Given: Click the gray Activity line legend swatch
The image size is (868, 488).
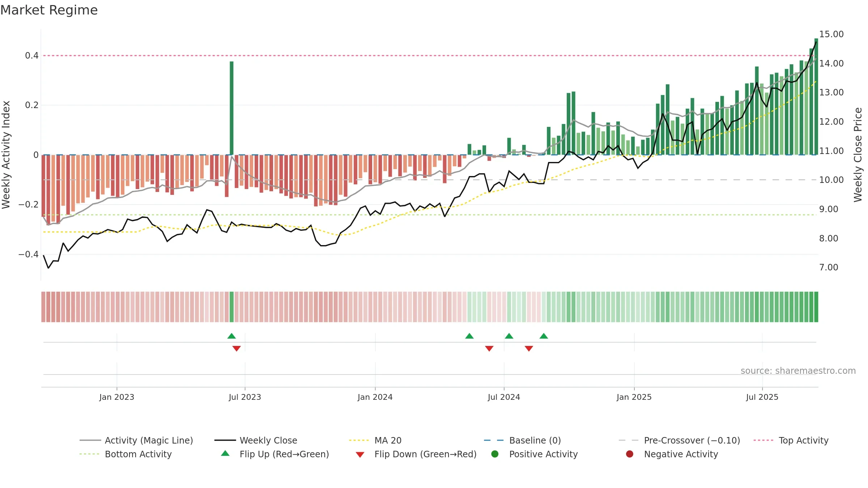Looking at the screenshot, I should (90, 440).
